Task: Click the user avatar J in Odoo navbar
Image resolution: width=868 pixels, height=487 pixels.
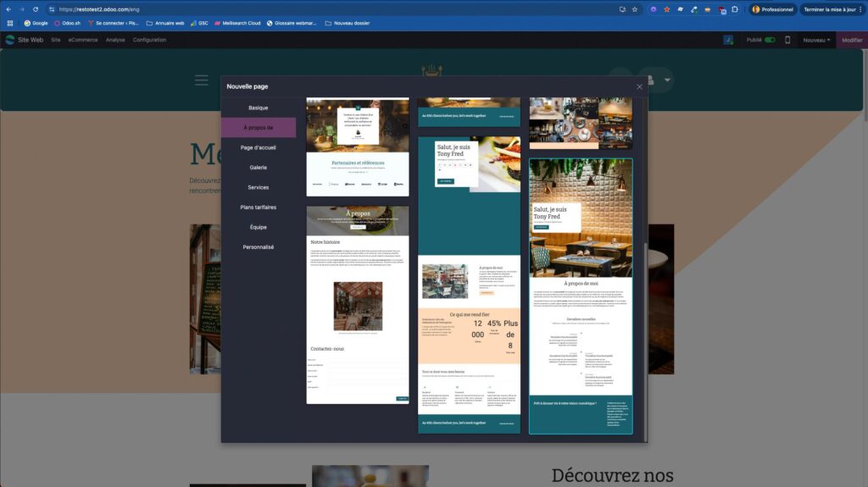Action: click(x=728, y=40)
